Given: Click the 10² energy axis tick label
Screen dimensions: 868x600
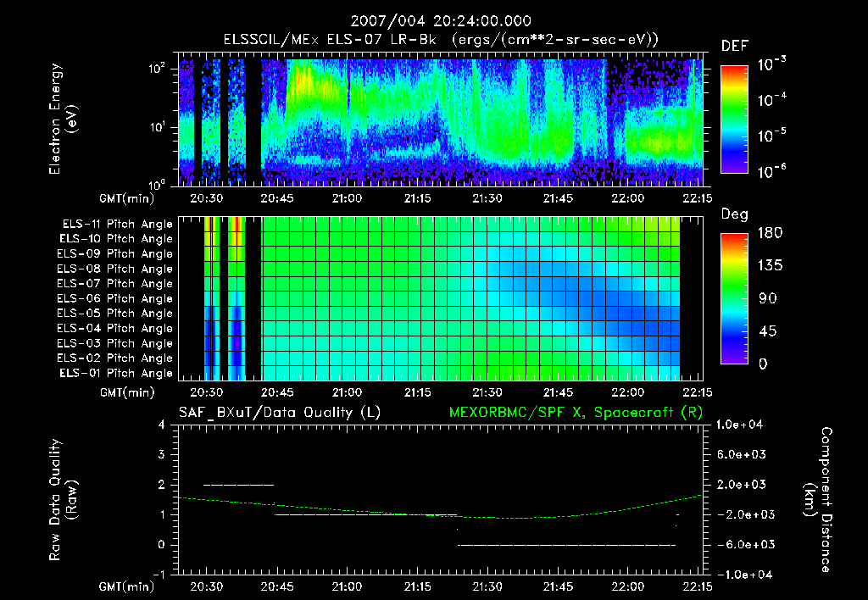Looking at the screenshot, I should pyautogui.click(x=157, y=69).
